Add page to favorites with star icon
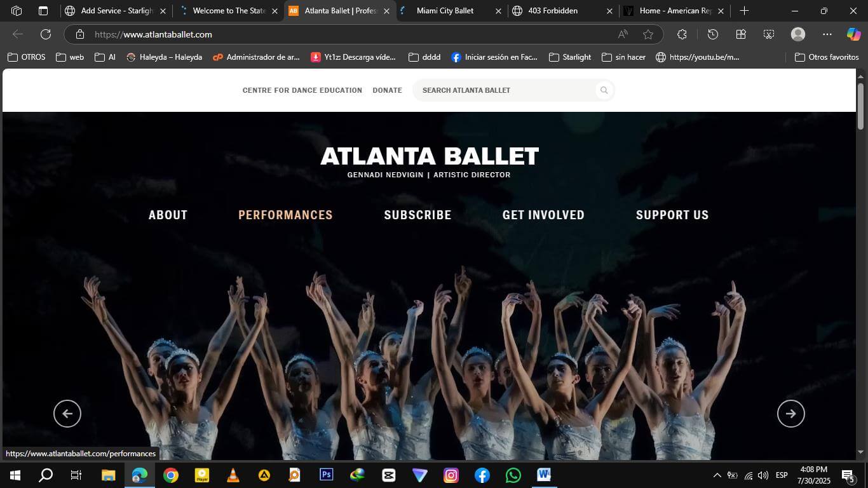 pos(648,34)
